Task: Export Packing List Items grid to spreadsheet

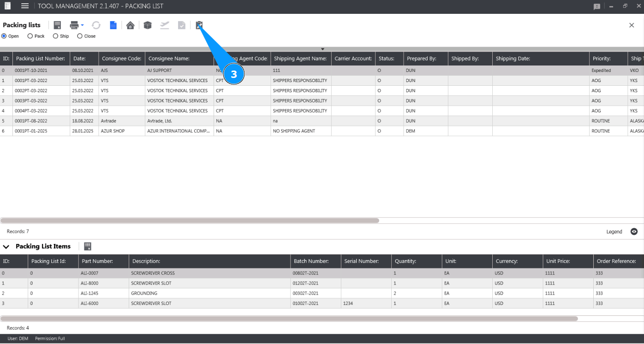Action: [x=88, y=246]
